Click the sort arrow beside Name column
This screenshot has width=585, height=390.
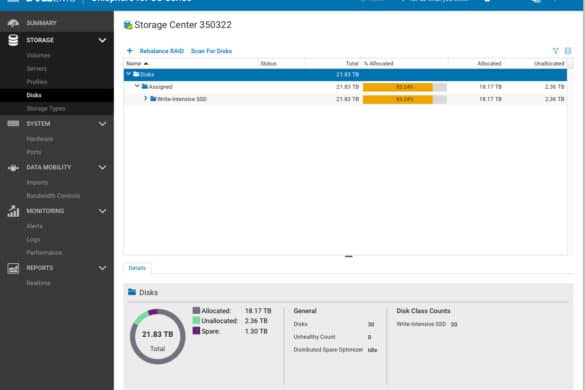146,63
